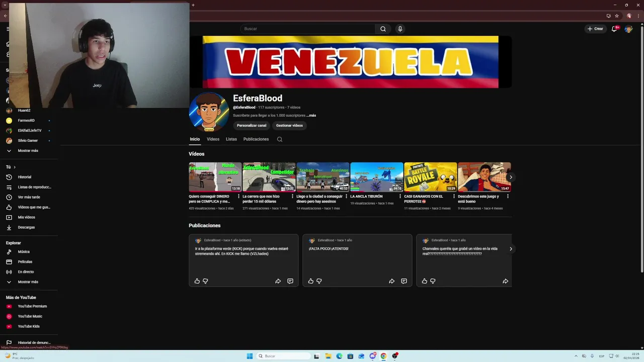Dislike the KICK platform post

point(205,281)
